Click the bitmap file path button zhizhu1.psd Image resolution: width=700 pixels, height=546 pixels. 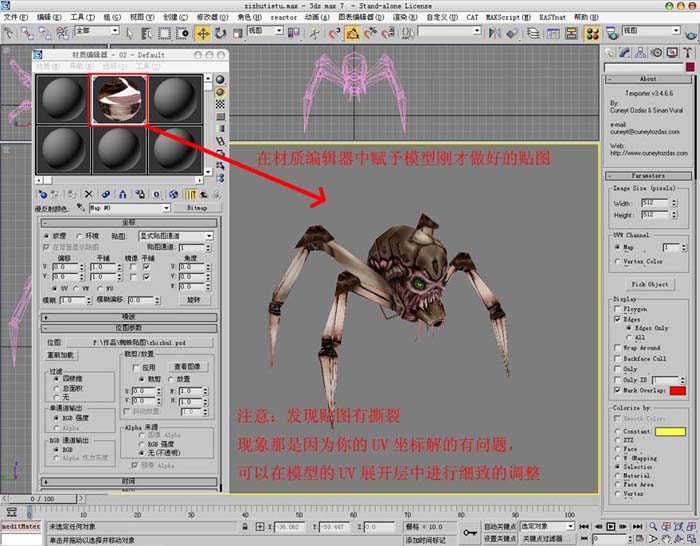tap(139, 342)
